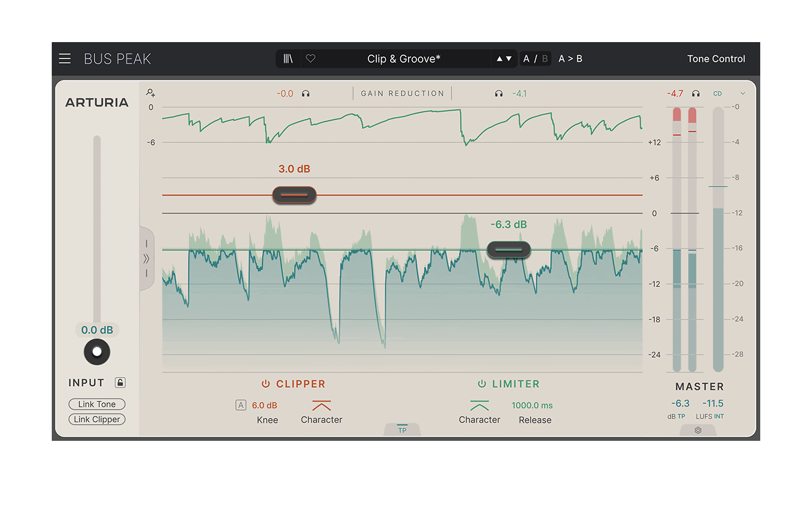Click the clipper gain reduction -0.0 value
Image resolution: width=812 pixels, height=507 pixels.
[285, 93]
